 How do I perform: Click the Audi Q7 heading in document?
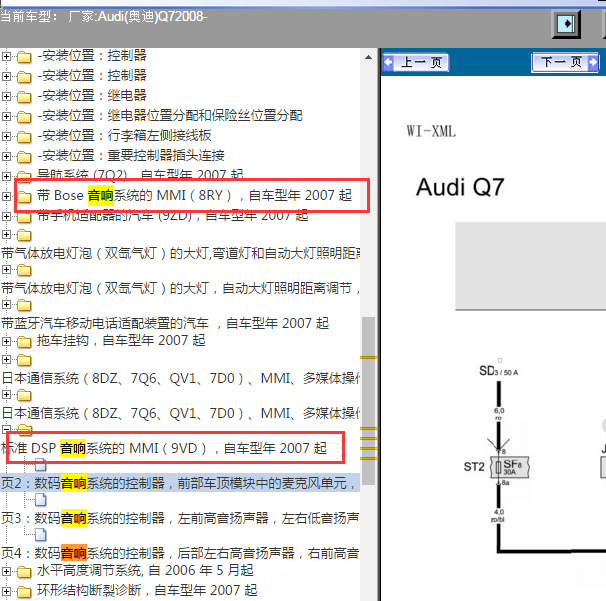point(460,187)
